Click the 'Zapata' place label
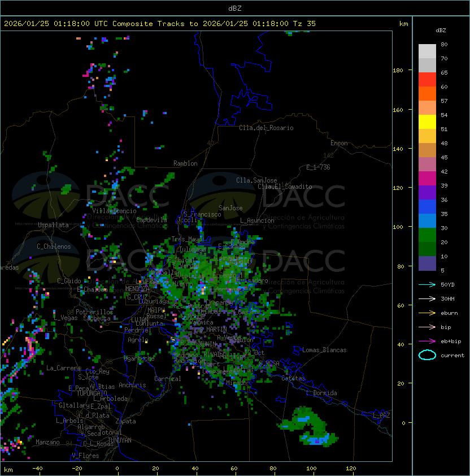This screenshot has height=476, width=470. 125,421
